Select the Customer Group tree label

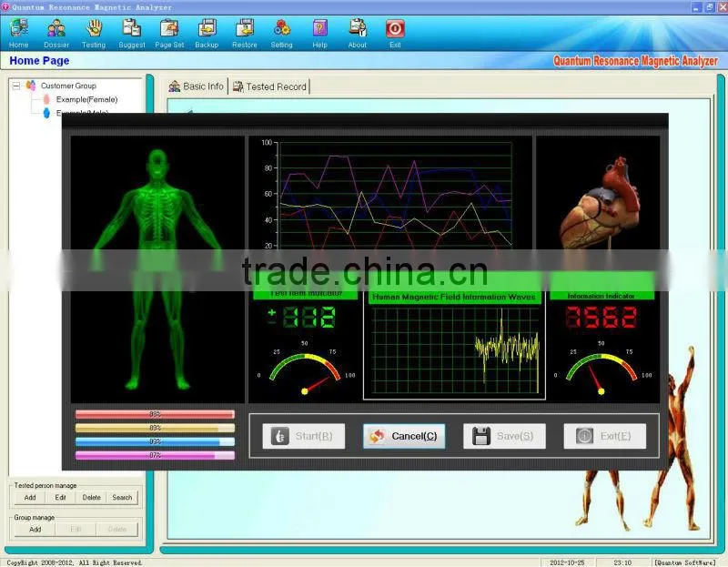point(68,86)
